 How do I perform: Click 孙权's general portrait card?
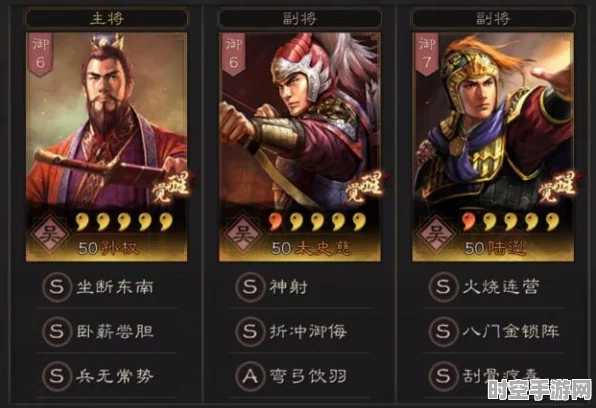click(106, 147)
